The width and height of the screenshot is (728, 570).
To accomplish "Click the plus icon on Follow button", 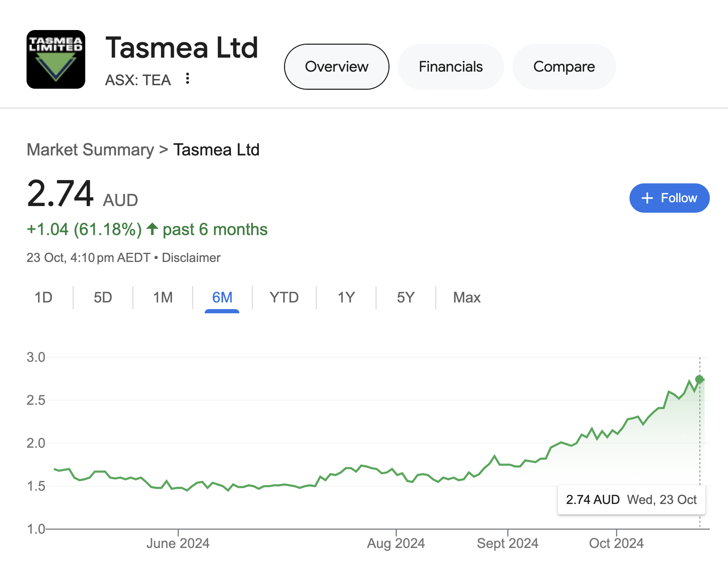I will [x=647, y=198].
